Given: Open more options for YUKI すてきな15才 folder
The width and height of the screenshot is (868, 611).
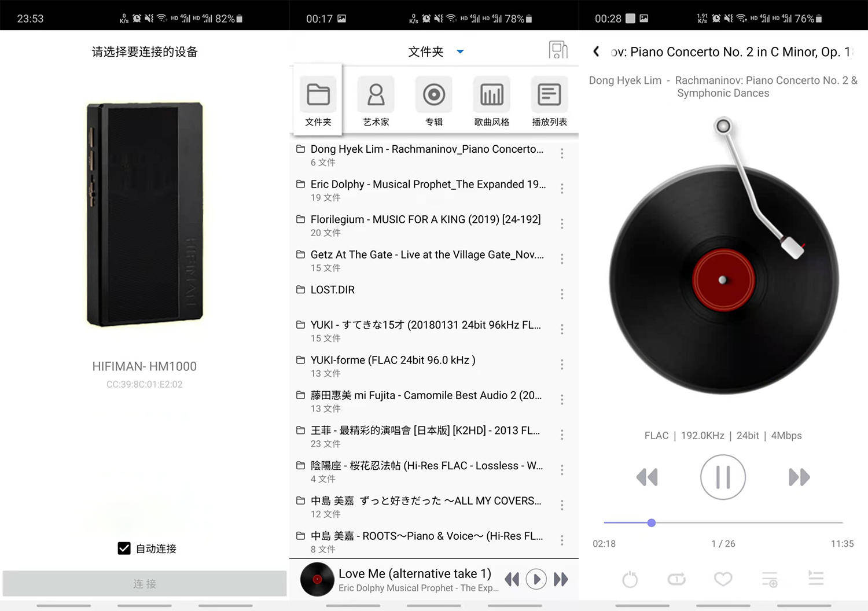Looking at the screenshot, I should tap(562, 329).
